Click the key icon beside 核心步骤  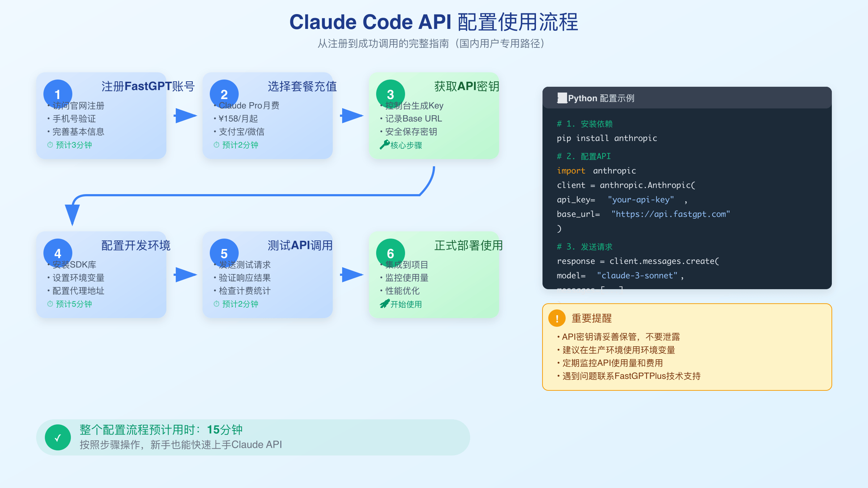pyautogui.click(x=384, y=145)
